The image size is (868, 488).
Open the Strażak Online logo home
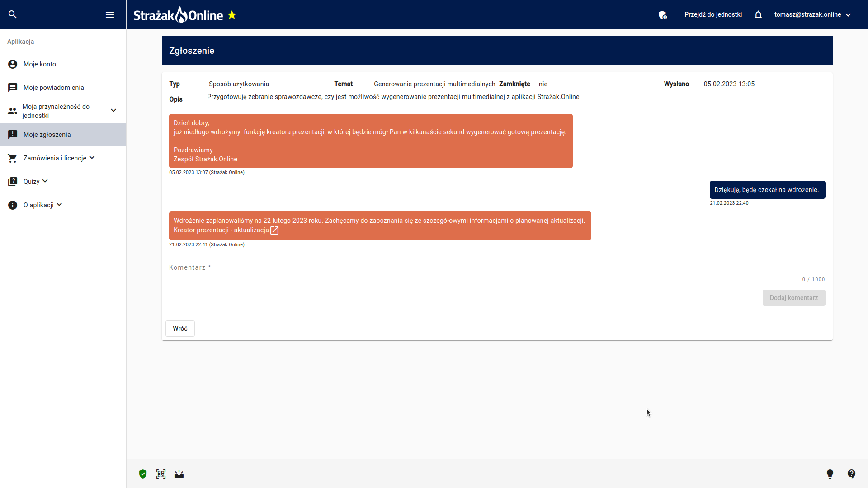pyautogui.click(x=178, y=15)
